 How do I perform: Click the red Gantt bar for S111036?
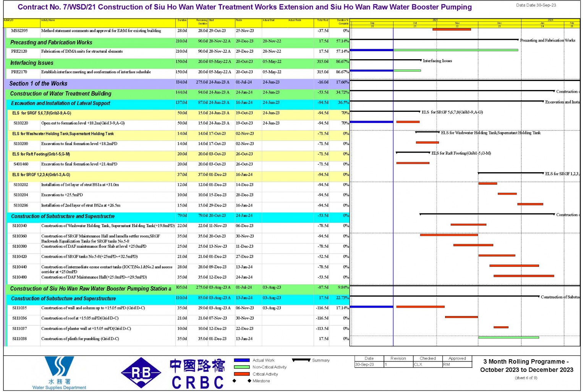[x=462, y=317]
